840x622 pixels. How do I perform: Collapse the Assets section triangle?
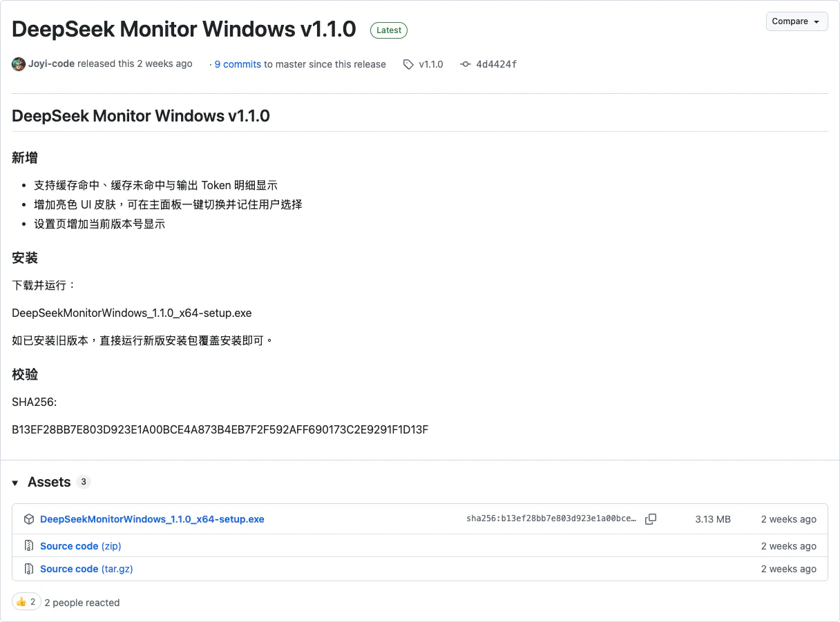(x=15, y=483)
